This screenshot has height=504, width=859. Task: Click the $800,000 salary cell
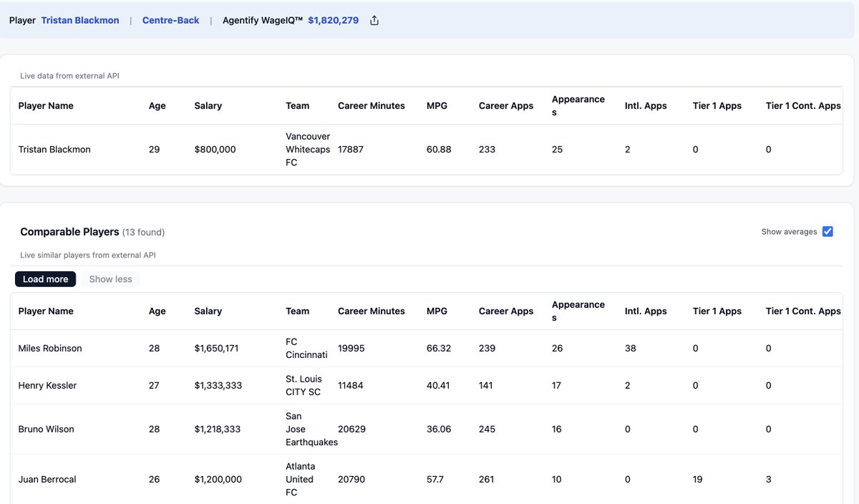215,150
